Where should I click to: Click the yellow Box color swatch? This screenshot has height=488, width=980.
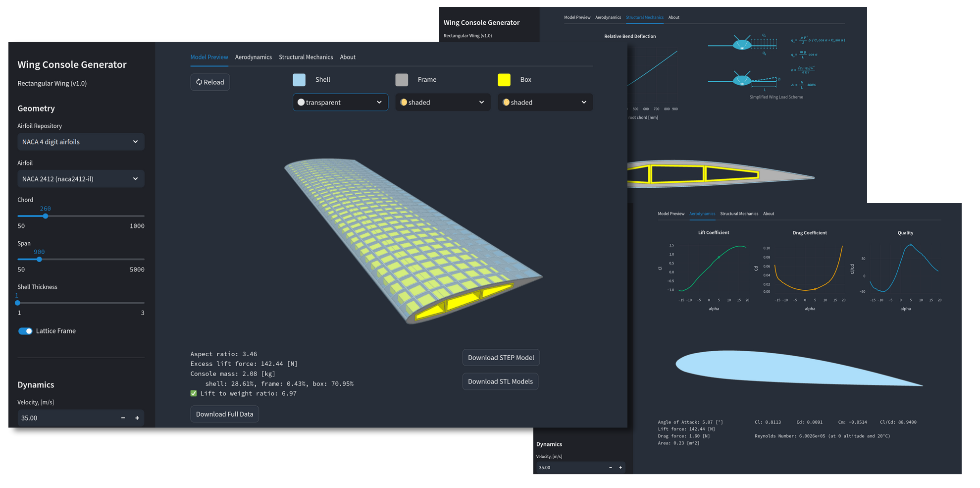click(x=504, y=79)
